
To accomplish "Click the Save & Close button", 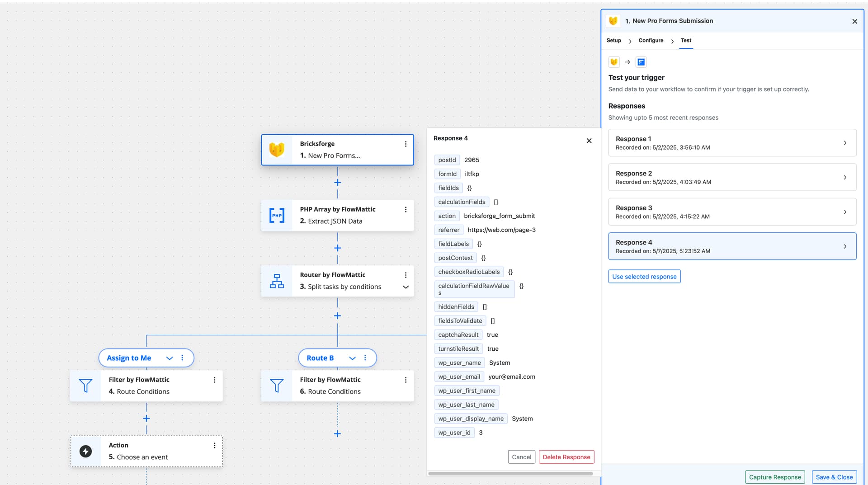I will pyautogui.click(x=834, y=477).
